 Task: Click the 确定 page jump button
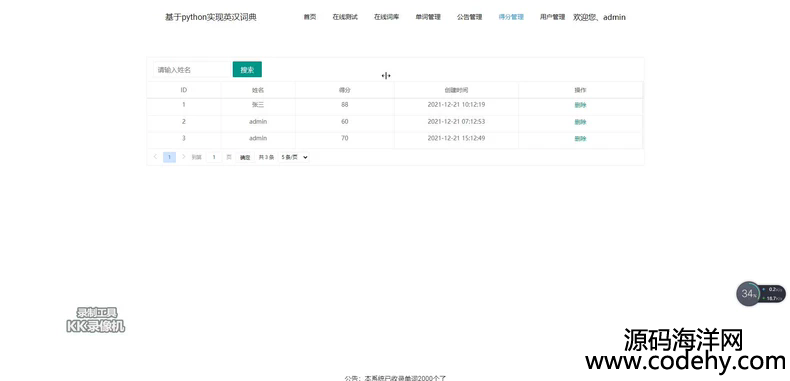point(245,157)
